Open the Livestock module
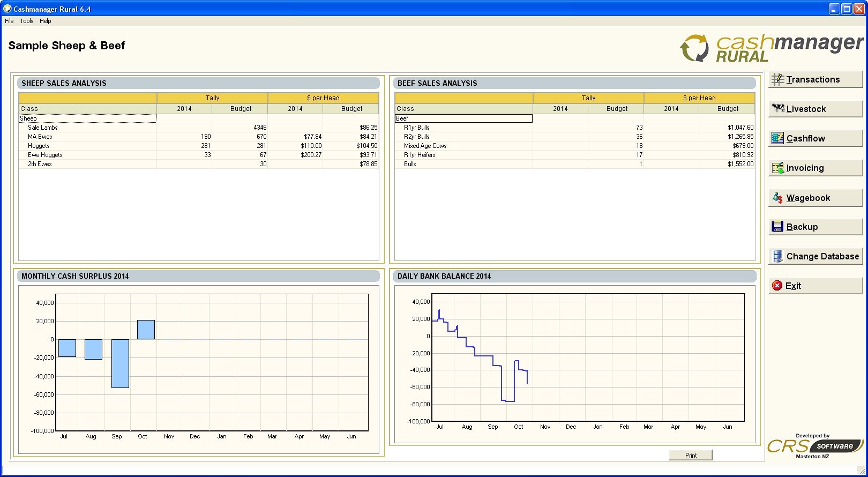The image size is (868, 477). (x=815, y=109)
